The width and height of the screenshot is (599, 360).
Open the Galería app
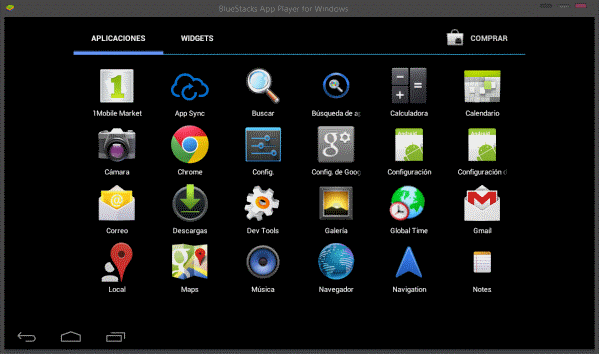(x=336, y=203)
